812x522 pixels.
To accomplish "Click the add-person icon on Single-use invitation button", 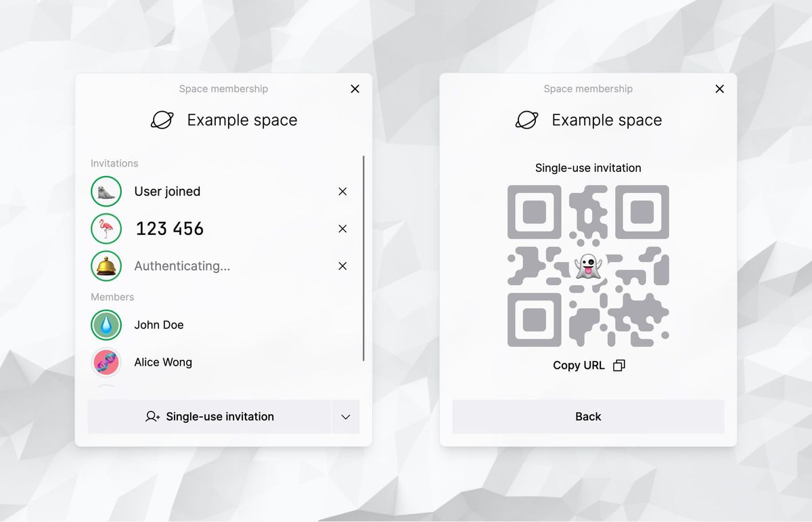I will point(153,417).
